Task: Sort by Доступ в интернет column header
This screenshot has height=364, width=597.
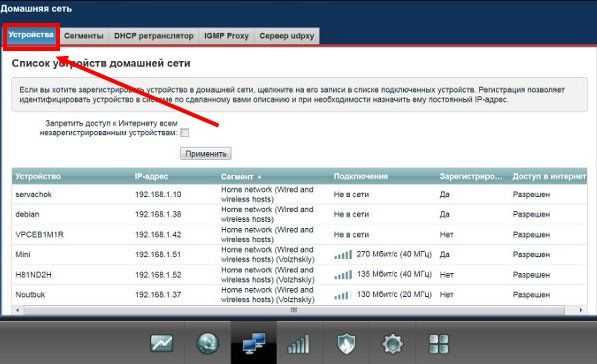Action: click(x=549, y=177)
